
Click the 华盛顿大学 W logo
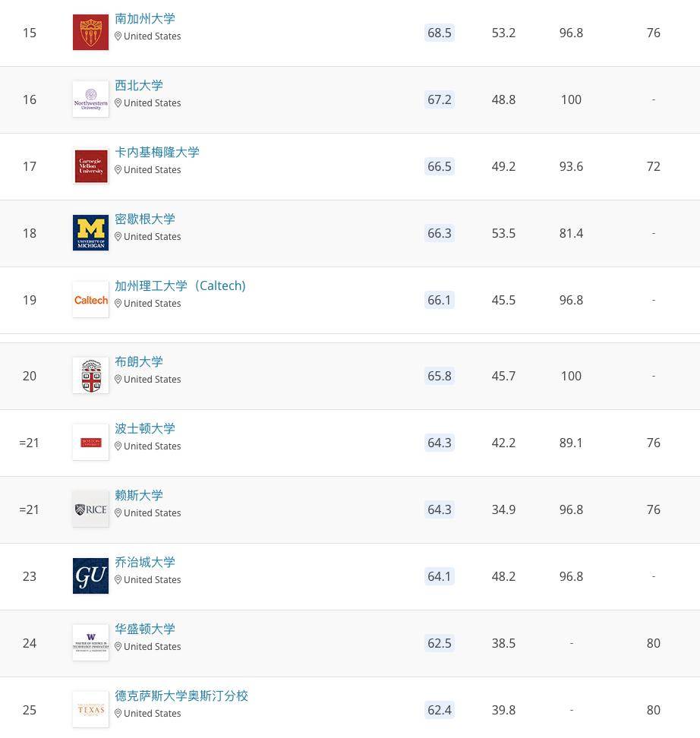(90, 642)
